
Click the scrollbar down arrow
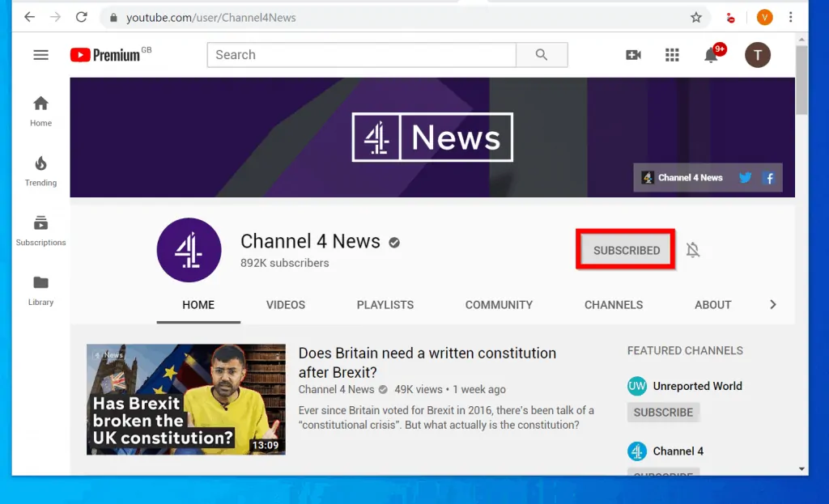pyautogui.click(x=801, y=468)
